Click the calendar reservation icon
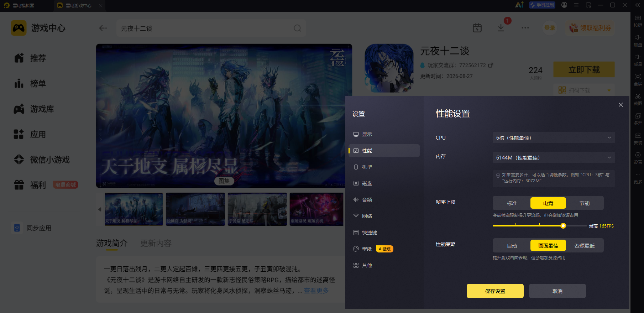The height and width of the screenshot is (313, 644). 477,28
